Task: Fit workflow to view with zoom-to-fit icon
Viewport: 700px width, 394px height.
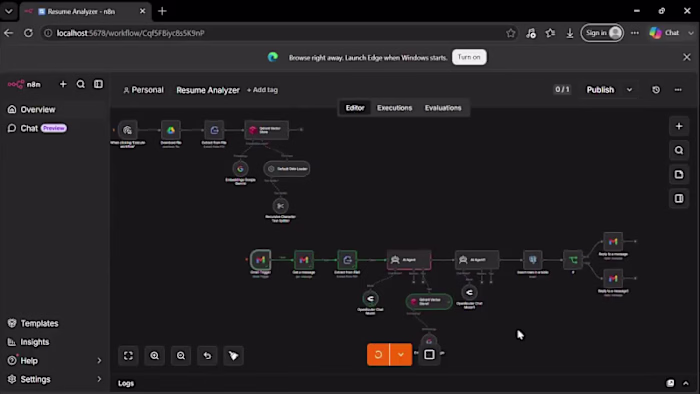Action: click(x=128, y=356)
